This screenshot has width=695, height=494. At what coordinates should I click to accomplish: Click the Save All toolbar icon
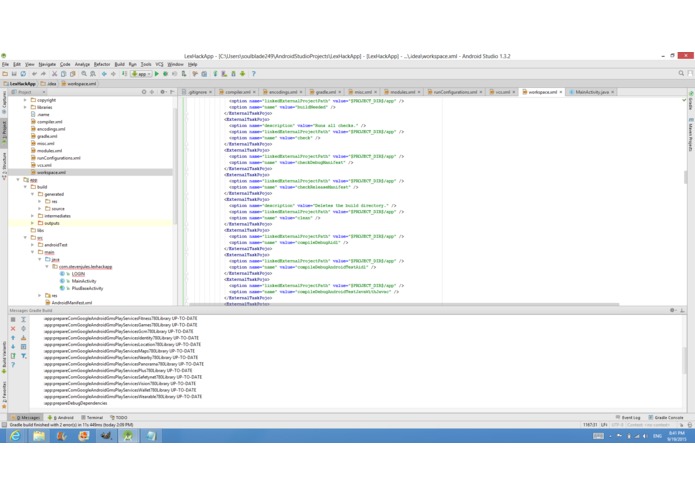14,74
